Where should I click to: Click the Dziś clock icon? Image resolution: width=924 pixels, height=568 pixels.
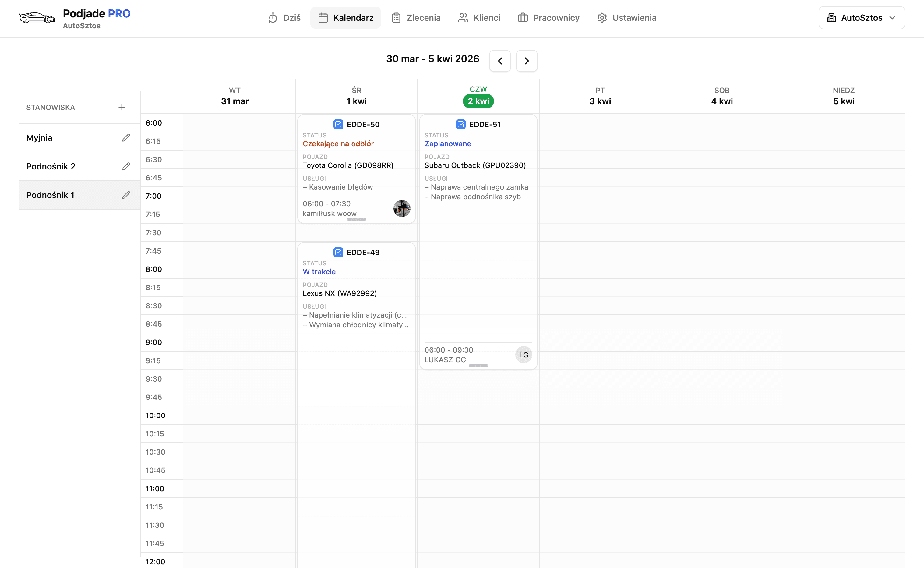[272, 18]
